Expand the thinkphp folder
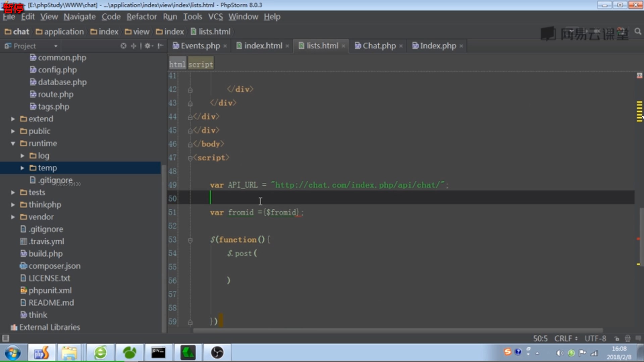 click(13, 205)
